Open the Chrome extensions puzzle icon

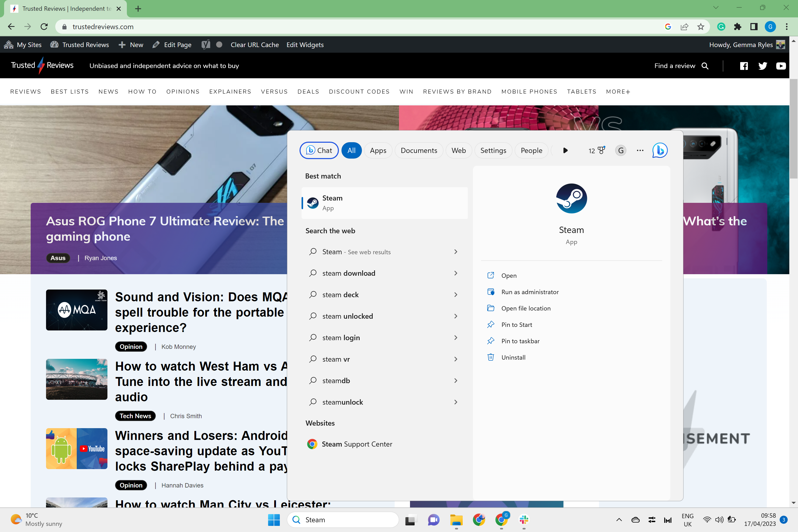738,26
